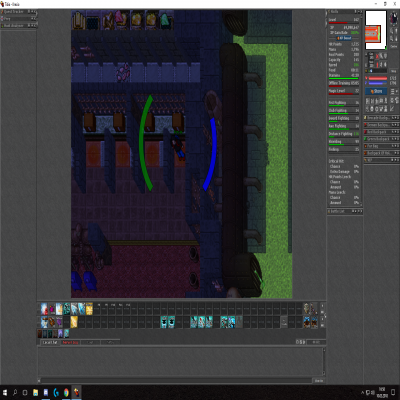Screen dimensions: 400x400
Task: Open the Windows Start menu
Action: point(5,392)
